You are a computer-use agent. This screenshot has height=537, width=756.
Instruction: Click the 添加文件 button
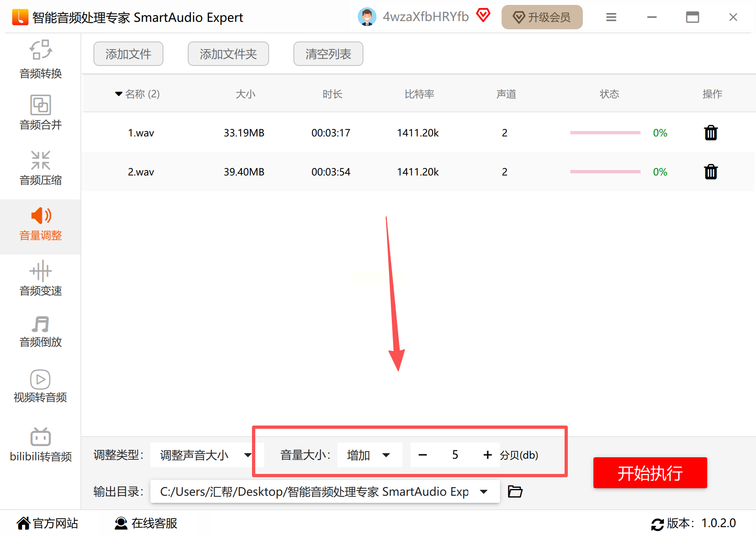(128, 54)
